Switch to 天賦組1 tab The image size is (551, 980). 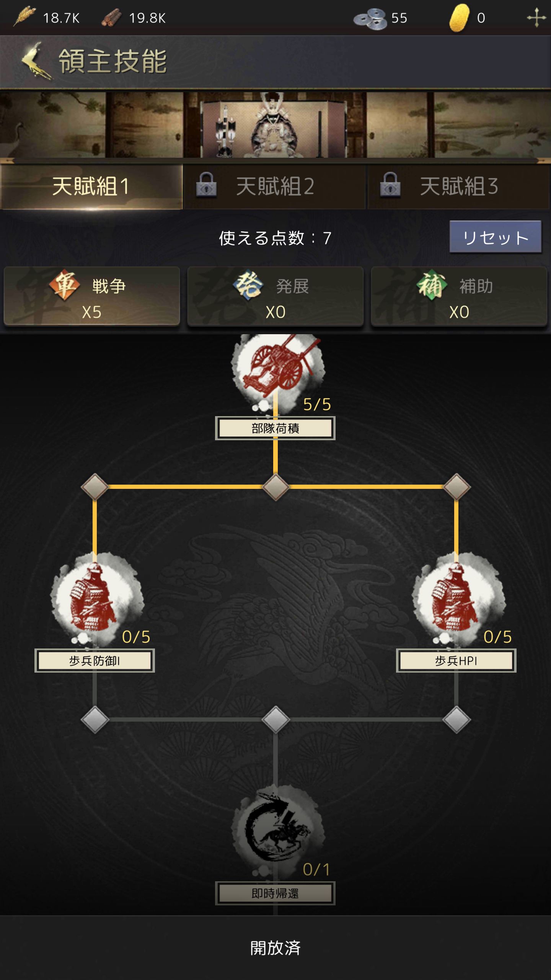[91, 187]
